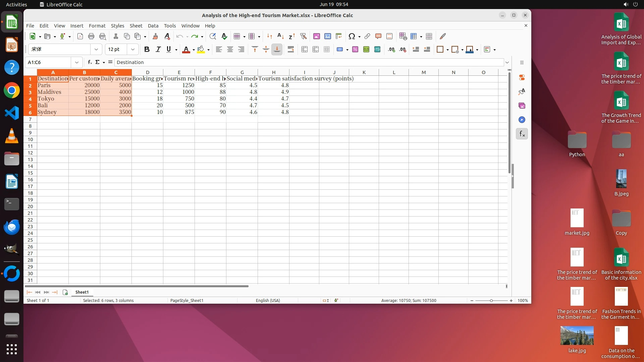Open the Data menu
Image resolution: width=644 pixels, height=362 pixels.
point(153,26)
